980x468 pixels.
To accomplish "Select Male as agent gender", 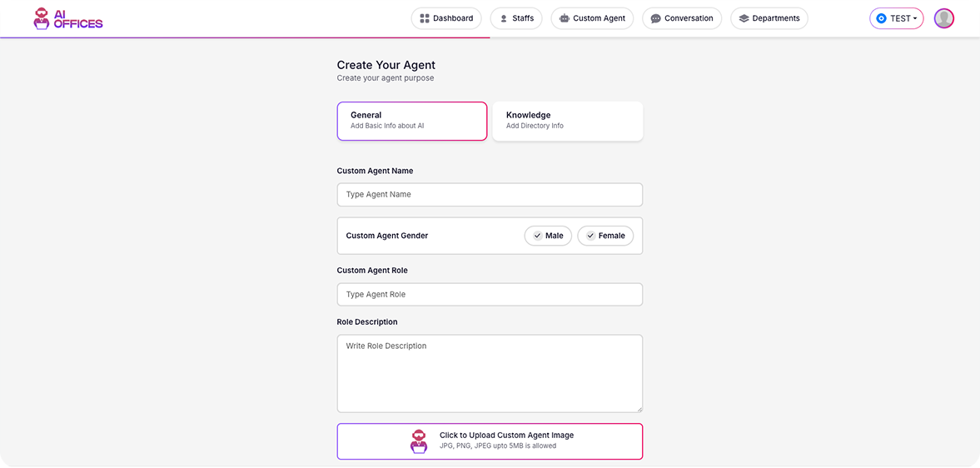I will point(548,236).
